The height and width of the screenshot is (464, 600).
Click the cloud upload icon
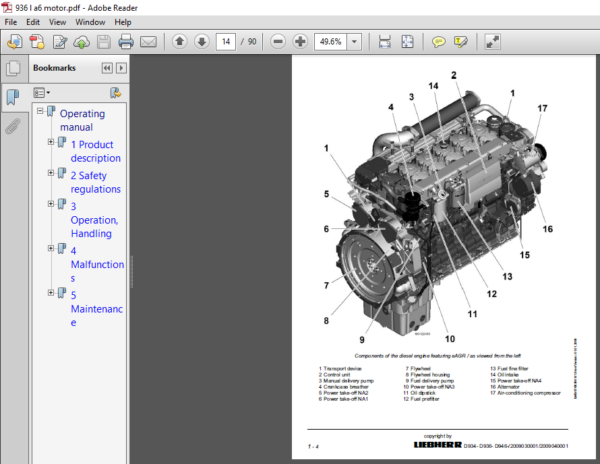point(81,42)
